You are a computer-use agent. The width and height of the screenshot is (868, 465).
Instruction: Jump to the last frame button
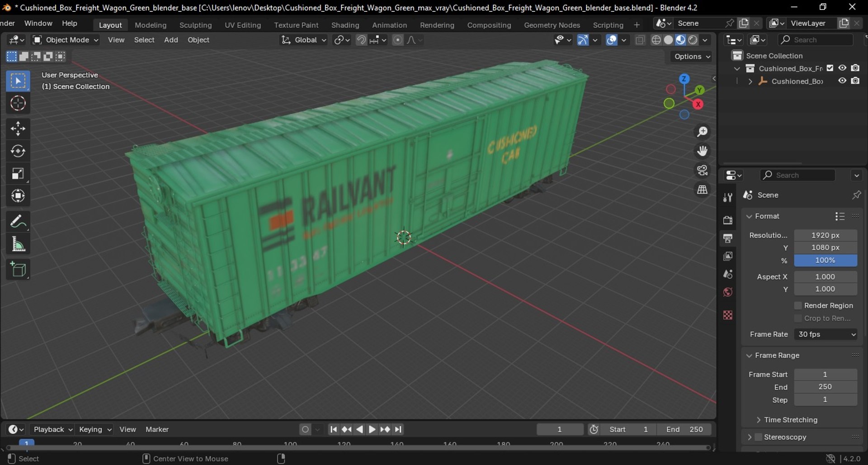[398, 429]
